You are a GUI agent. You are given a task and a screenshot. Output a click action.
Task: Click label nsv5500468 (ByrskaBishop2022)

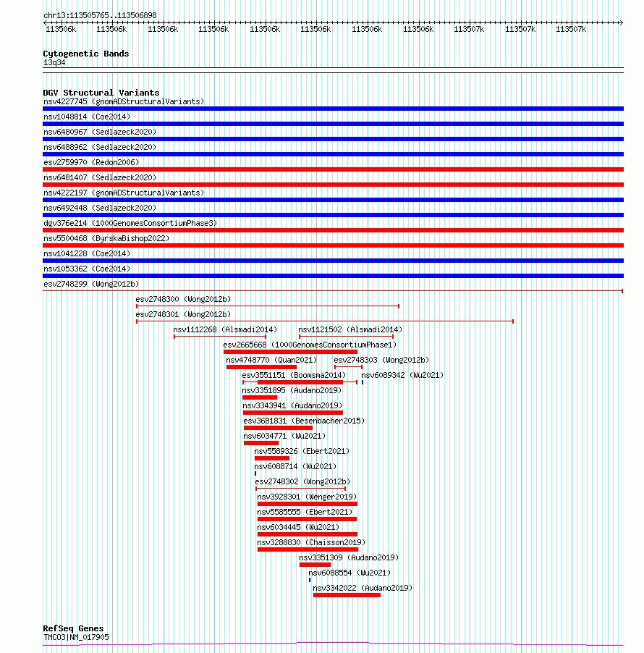106,239
